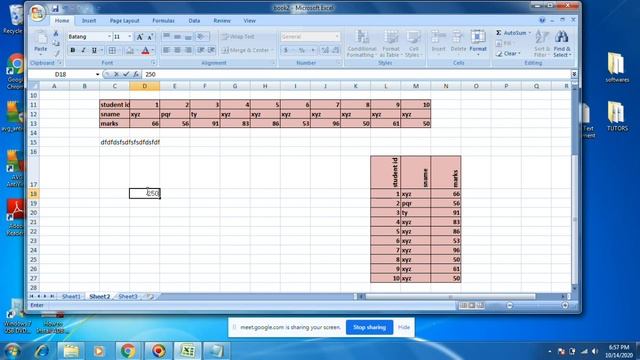Click Wrap Text
640x360 pixels.
coord(238,37)
